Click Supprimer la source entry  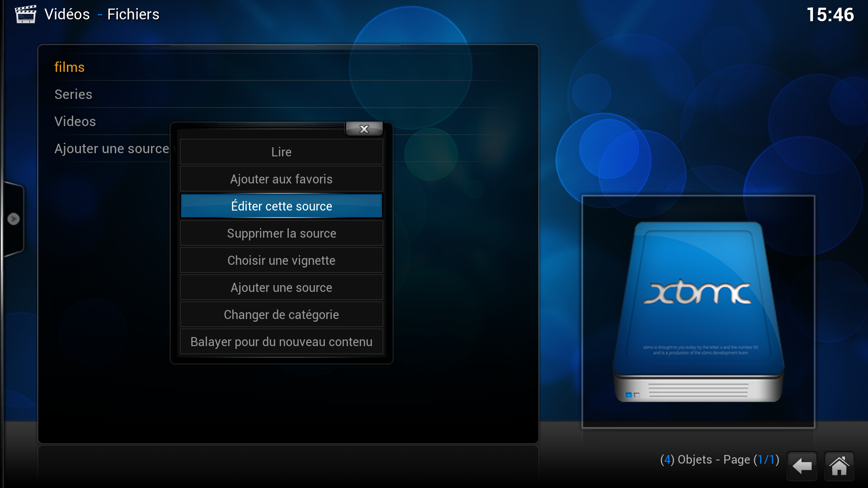coord(281,234)
